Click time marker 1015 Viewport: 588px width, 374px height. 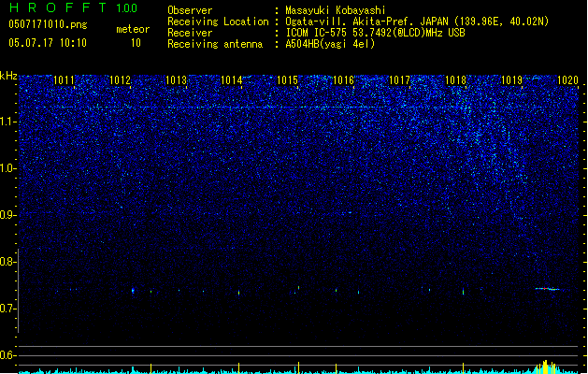click(288, 80)
